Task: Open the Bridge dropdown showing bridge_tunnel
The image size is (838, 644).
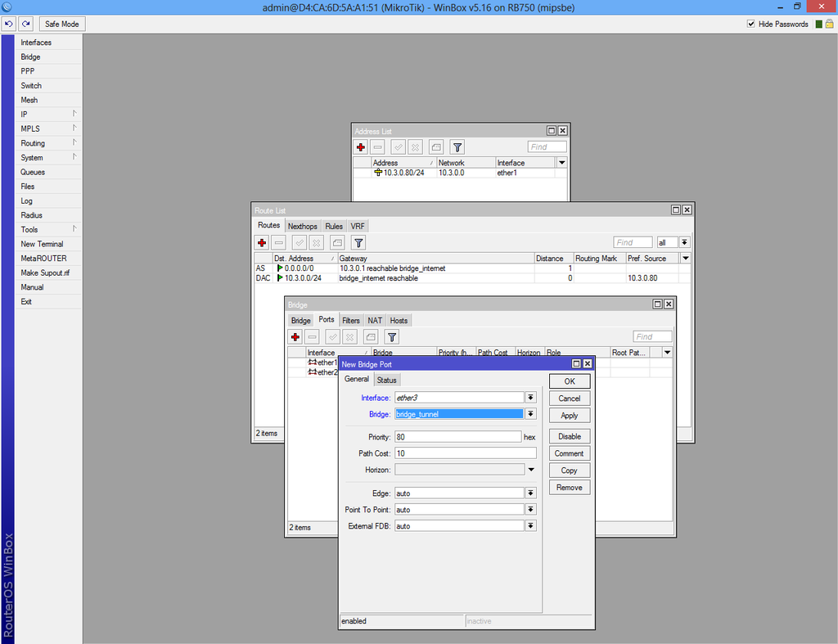Action: click(530, 414)
